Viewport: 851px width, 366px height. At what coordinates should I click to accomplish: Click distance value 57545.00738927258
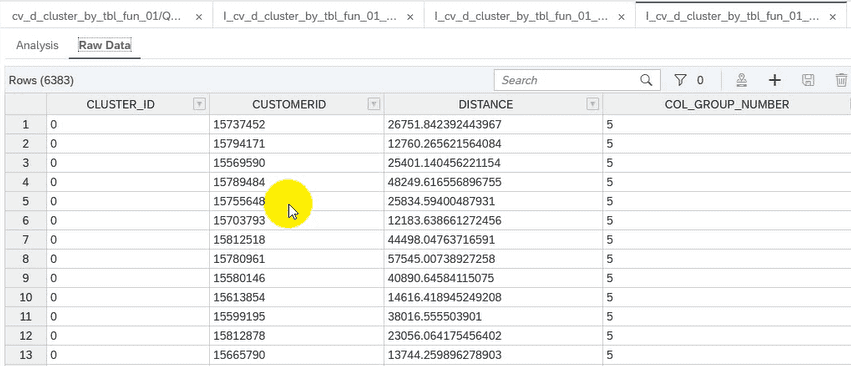click(x=441, y=259)
